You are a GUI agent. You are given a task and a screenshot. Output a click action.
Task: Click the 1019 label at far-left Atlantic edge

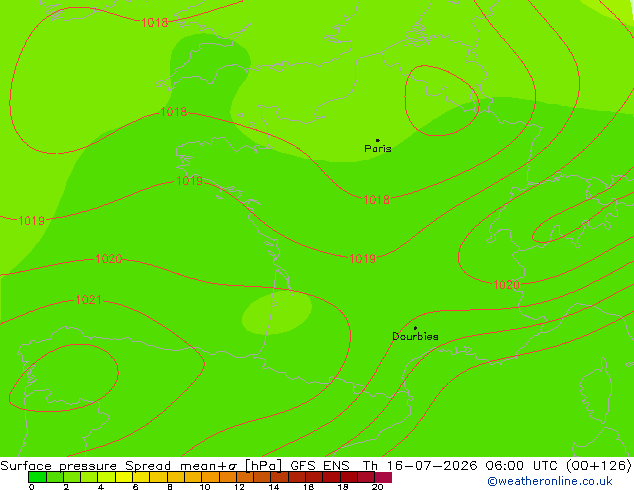click(32, 221)
